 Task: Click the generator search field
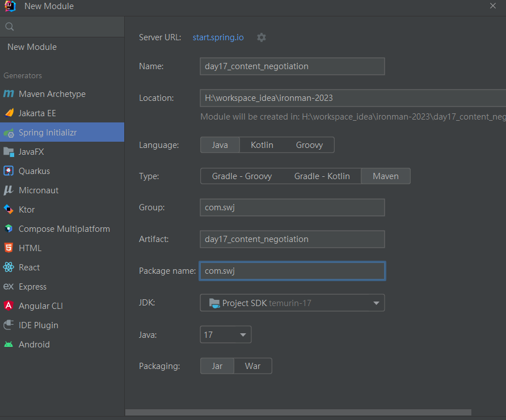click(x=62, y=27)
